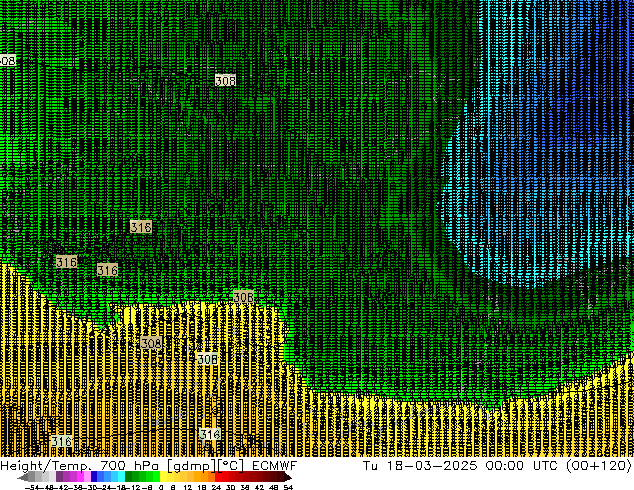Pick the dark purple legend swatch near -42
634x490 pixels.
59,476
